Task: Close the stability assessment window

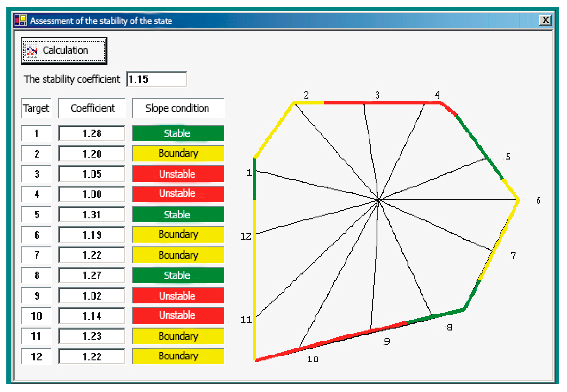Action: click(x=546, y=20)
